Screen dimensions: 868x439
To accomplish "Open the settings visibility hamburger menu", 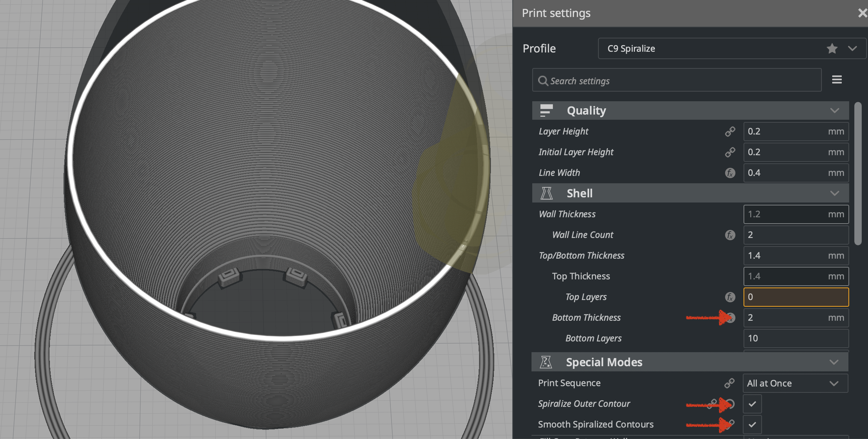I will point(837,79).
